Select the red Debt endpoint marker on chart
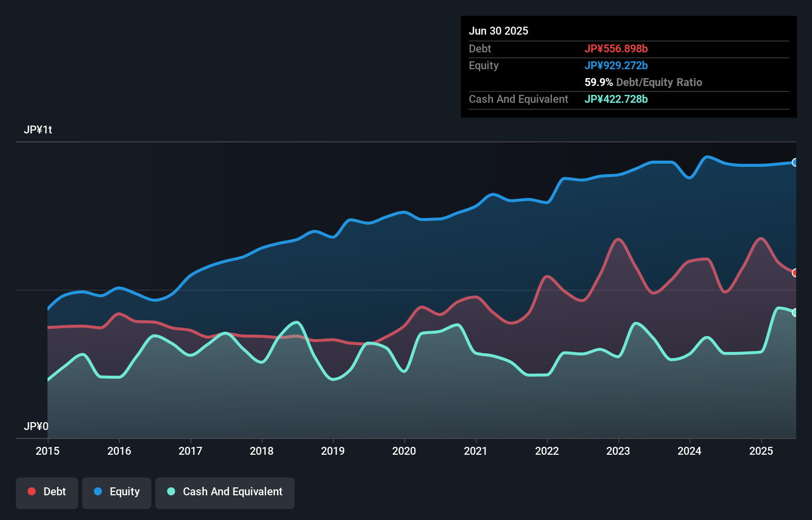Image resolution: width=812 pixels, height=520 pixels. coord(795,272)
